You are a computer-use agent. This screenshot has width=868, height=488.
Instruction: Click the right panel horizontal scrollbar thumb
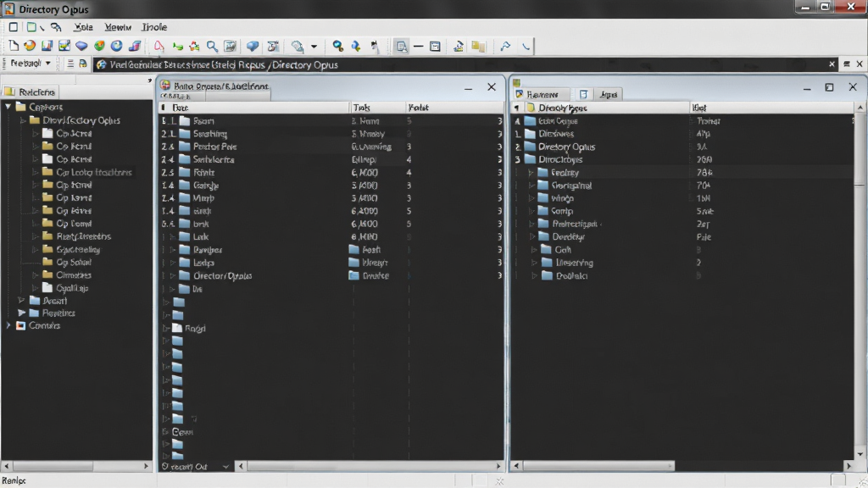pos(598,466)
